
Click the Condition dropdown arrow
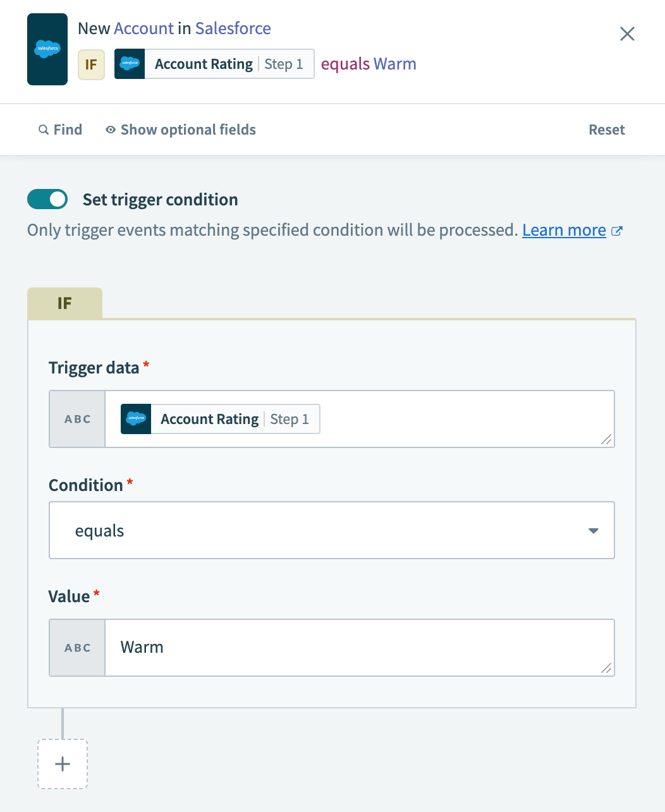coord(593,530)
